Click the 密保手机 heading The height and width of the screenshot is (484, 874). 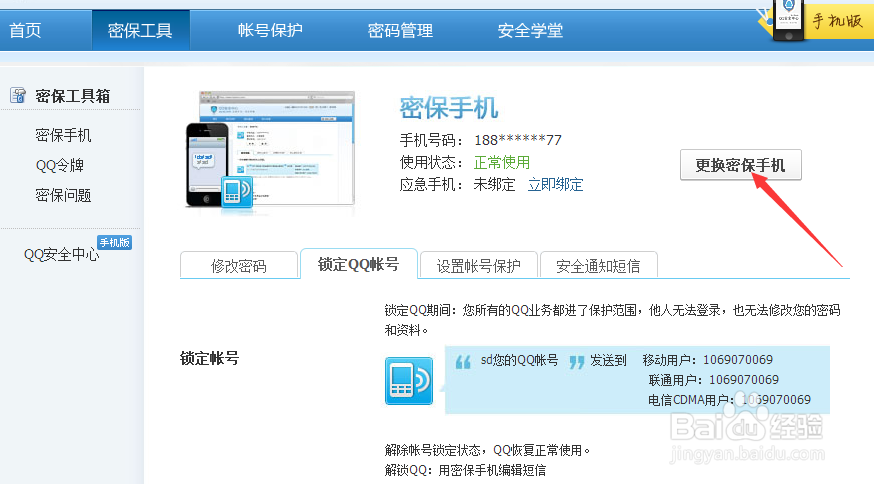(449, 107)
